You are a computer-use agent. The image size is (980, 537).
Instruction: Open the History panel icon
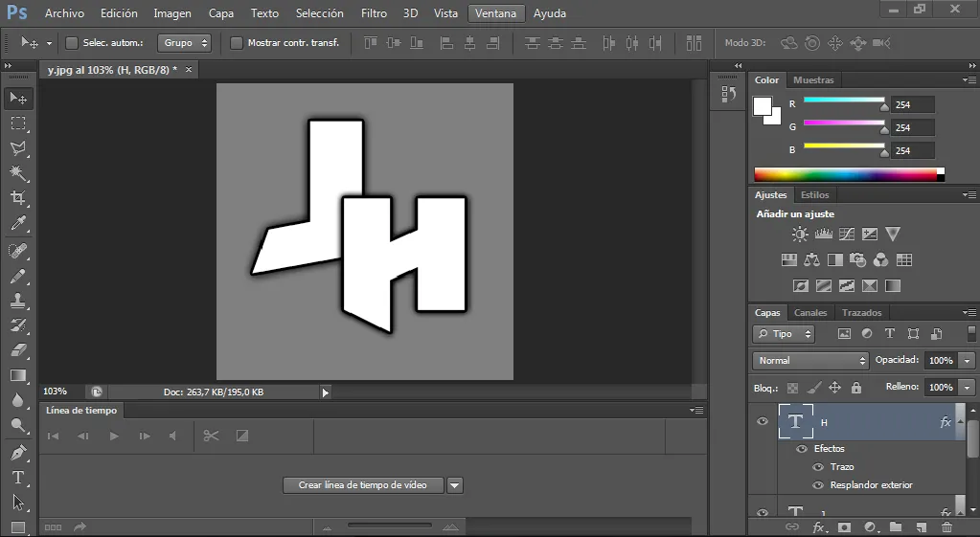coord(729,95)
